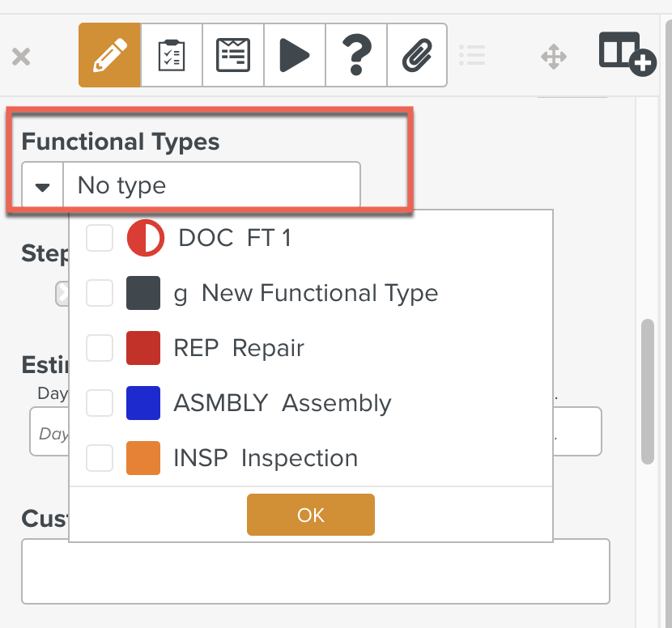Check the DOC FT 1 checkbox
Viewport: 672px width, 628px height.
(x=100, y=237)
